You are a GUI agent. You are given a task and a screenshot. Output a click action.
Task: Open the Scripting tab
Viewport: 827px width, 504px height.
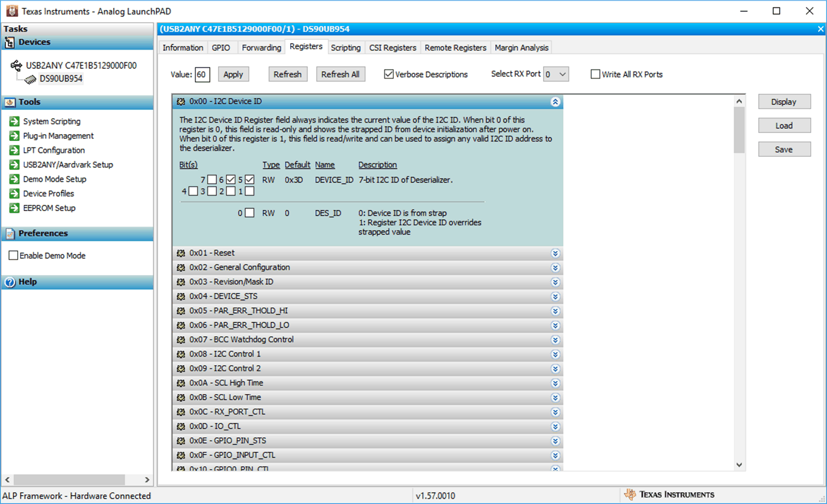pos(346,48)
